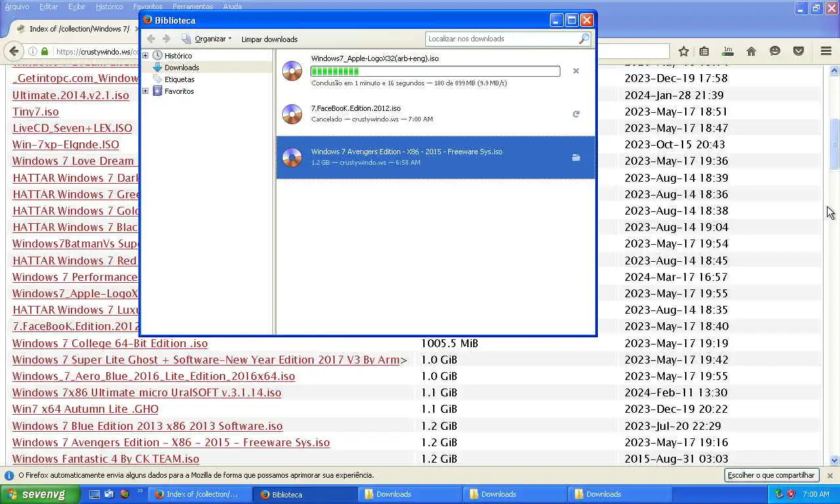The height and width of the screenshot is (504, 840).
Task: Expand quick launch overflow chevron
Action: click(x=140, y=491)
